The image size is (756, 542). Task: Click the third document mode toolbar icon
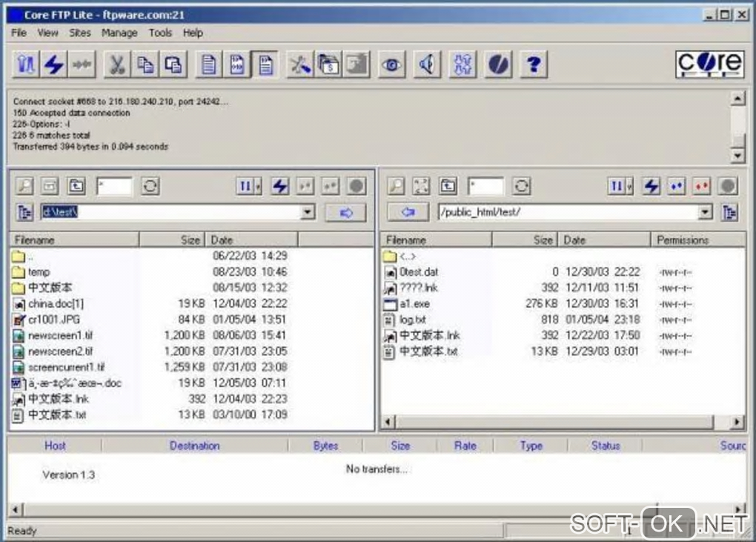[265, 64]
